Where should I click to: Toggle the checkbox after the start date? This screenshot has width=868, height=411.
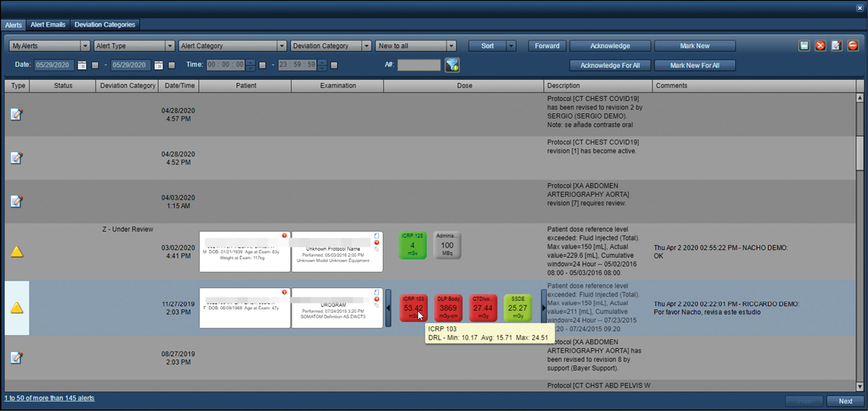pyautogui.click(x=95, y=65)
